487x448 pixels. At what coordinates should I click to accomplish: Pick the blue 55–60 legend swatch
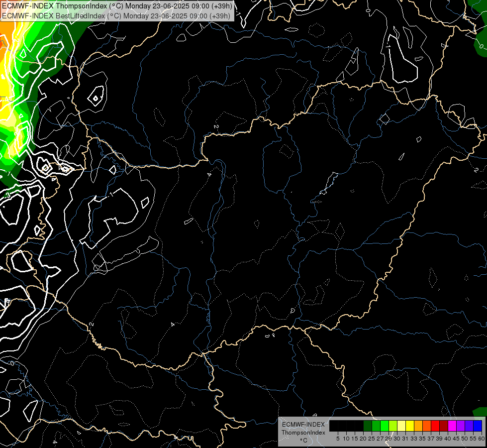click(478, 426)
